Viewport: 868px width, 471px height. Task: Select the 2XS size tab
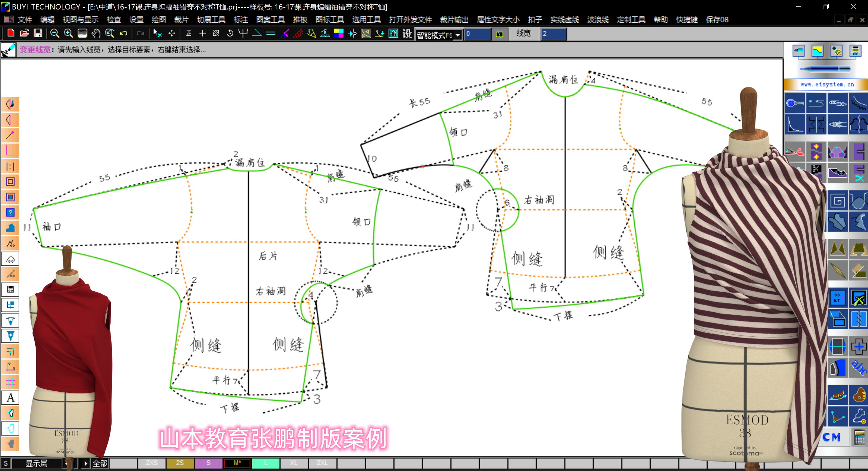coord(152,463)
